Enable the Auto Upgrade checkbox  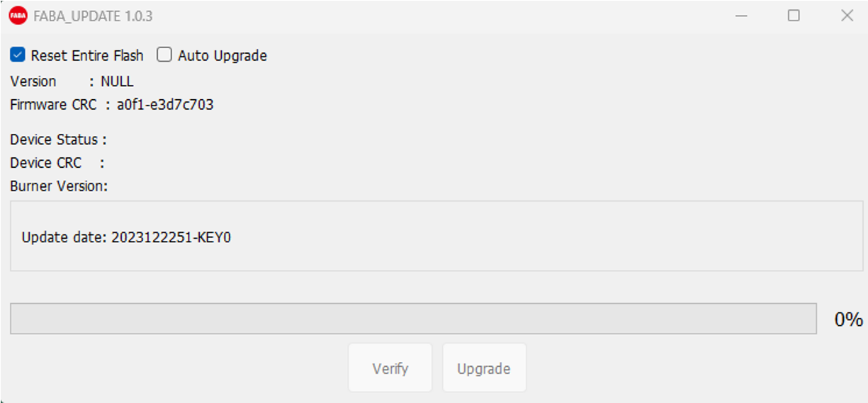[x=164, y=55]
